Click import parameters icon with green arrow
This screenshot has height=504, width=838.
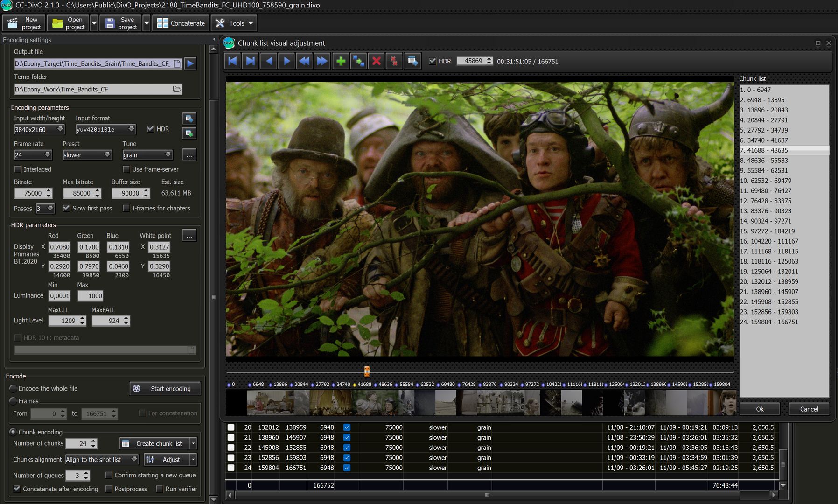pos(189,133)
